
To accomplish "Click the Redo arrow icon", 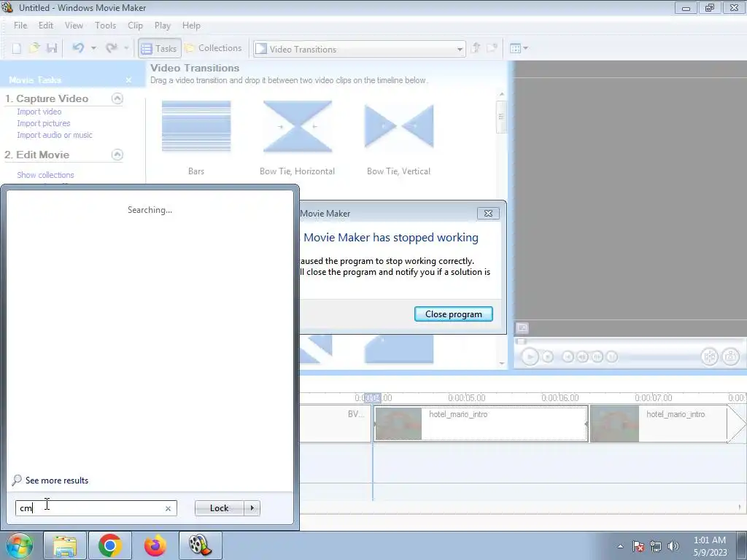I will [x=112, y=48].
